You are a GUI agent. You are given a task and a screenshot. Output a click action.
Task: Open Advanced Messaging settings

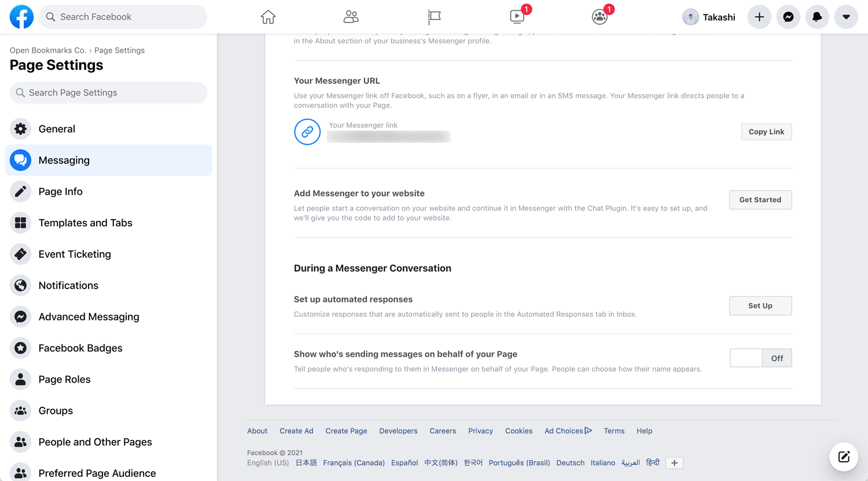[x=108, y=316]
